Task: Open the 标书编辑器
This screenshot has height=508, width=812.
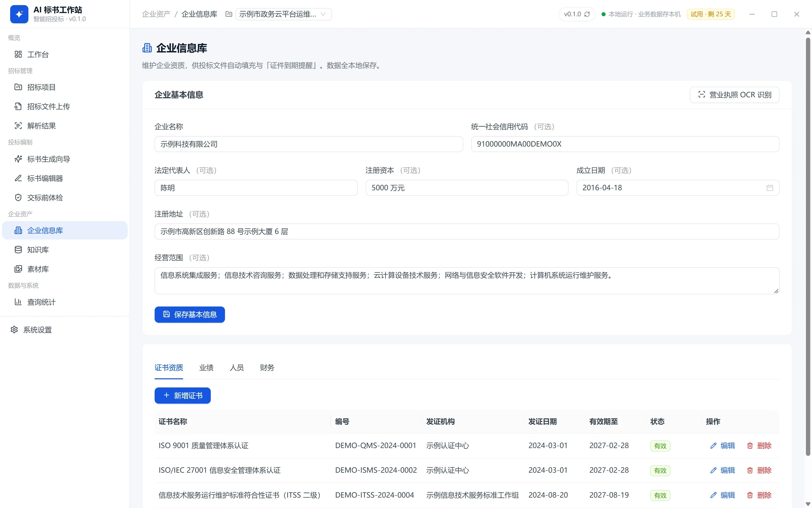Action: pyautogui.click(x=65, y=178)
